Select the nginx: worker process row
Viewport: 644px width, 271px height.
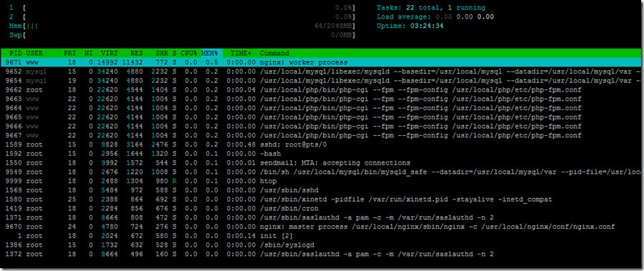322,62
